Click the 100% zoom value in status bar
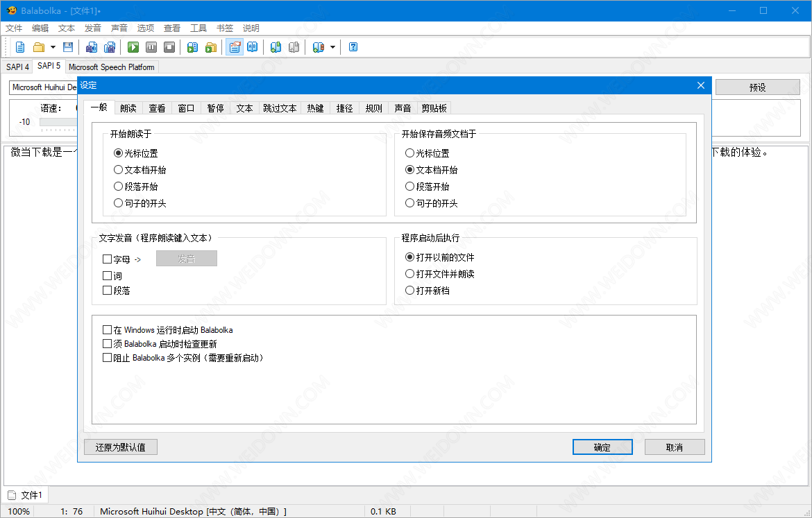The height and width of the screenshot is (518, 812). click(19, 511)
